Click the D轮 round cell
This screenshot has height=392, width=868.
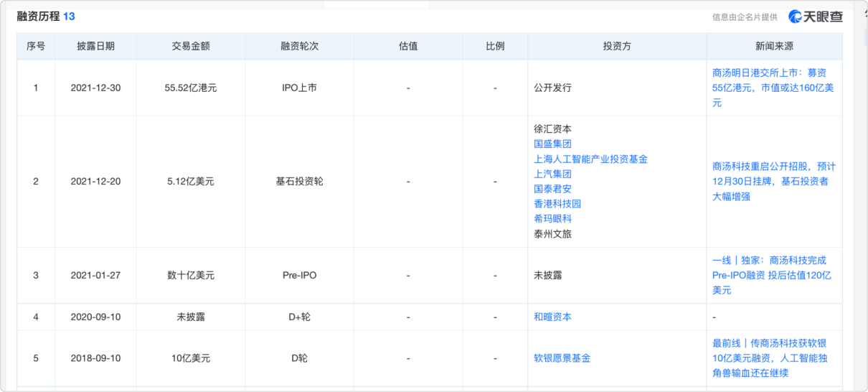click(299, 358)
